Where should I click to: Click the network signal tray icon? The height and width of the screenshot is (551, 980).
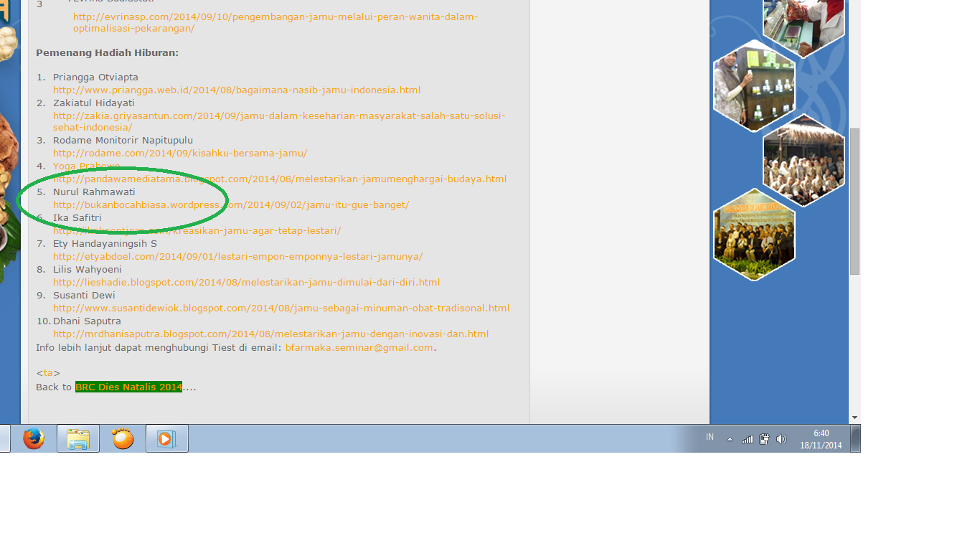click(x=748, y=439)
